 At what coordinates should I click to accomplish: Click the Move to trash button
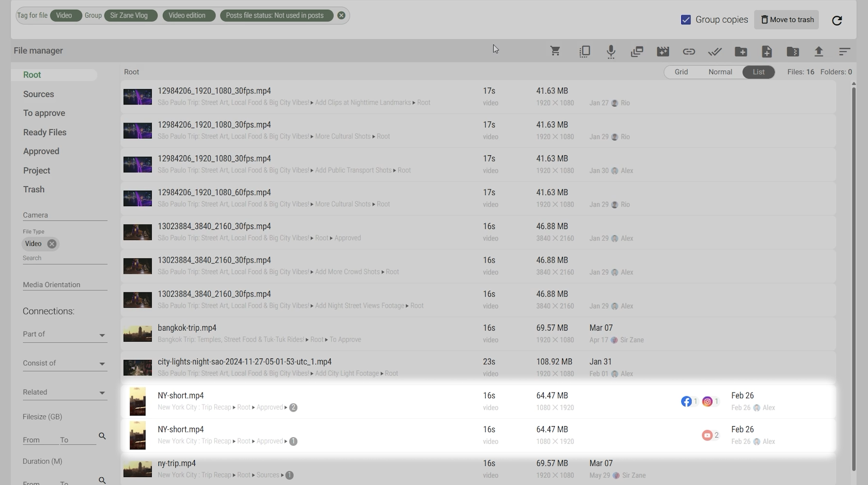[787, 20]
